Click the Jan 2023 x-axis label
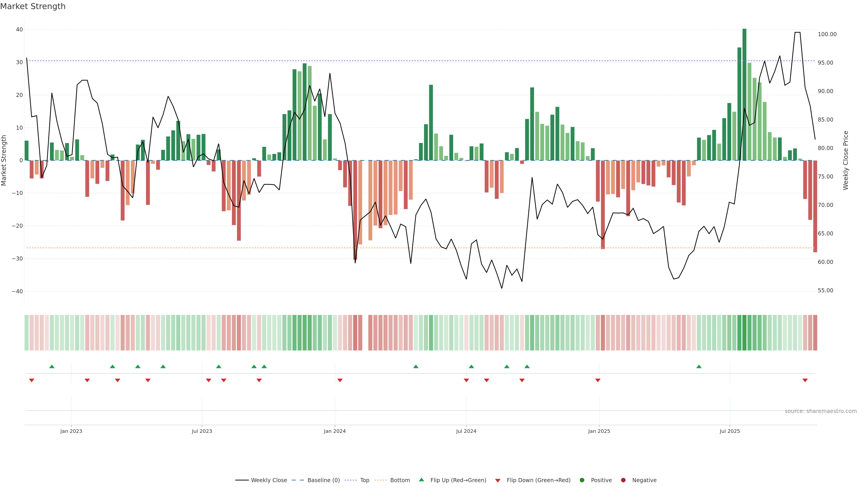 71,431
